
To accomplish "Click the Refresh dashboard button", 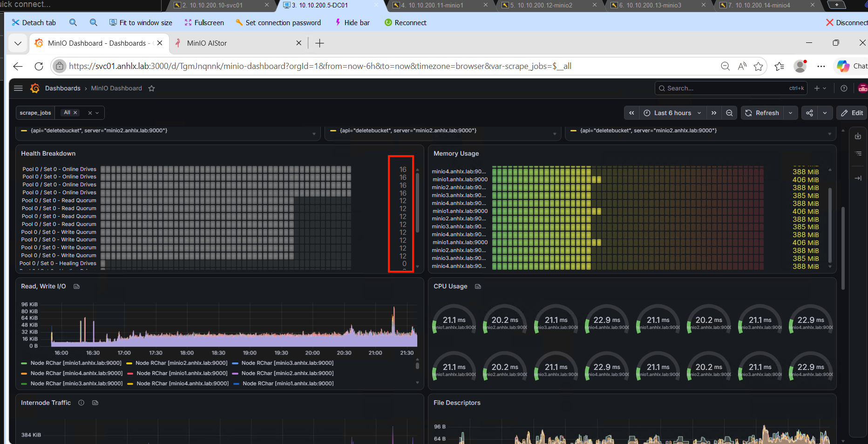I will click(x=762, y=113).
